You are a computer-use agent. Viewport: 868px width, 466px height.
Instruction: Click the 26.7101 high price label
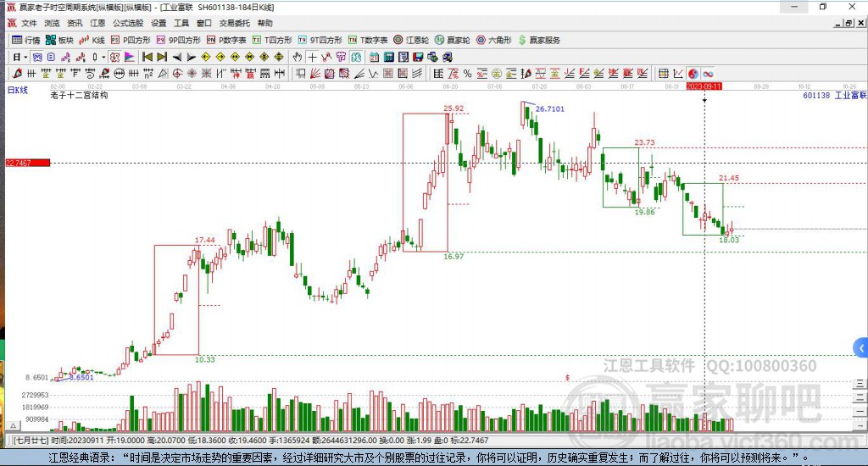[x=549, y=109]
